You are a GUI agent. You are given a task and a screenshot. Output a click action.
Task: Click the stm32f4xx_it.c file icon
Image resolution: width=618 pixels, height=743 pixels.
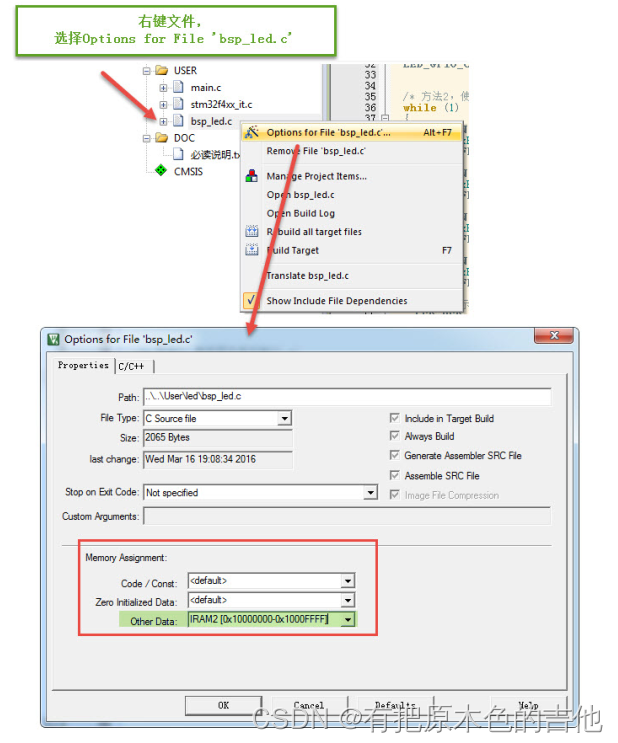(x=178, y=103)
